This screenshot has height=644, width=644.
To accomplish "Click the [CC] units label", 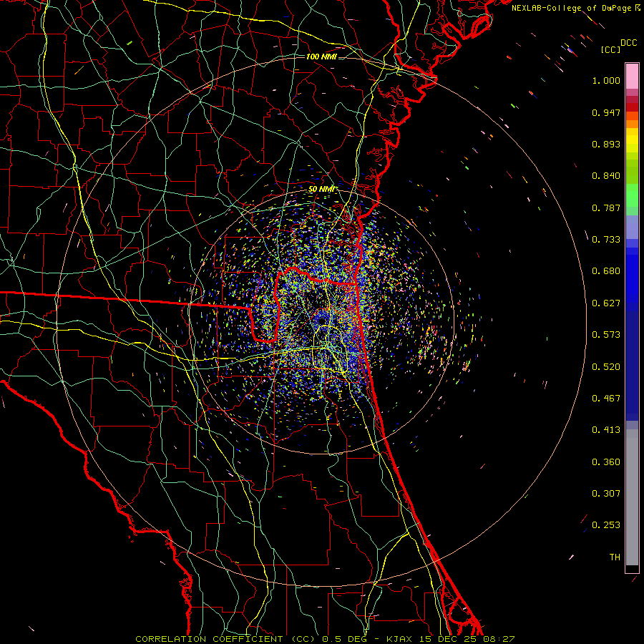I will pos(610,49).
